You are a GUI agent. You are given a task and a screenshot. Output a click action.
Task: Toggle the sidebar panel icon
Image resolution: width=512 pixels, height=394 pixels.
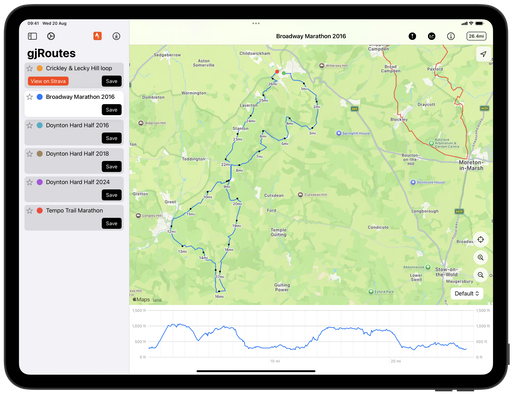pyautogui.click(x=32, y=36)
